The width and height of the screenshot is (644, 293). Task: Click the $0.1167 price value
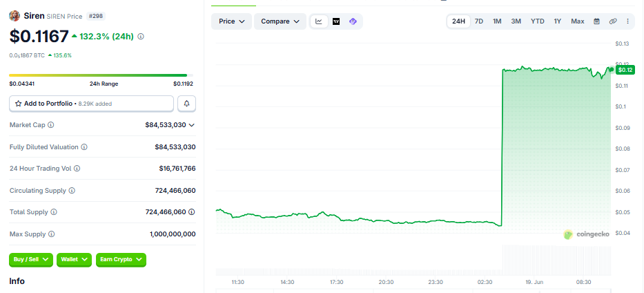(x=39, y=37)
